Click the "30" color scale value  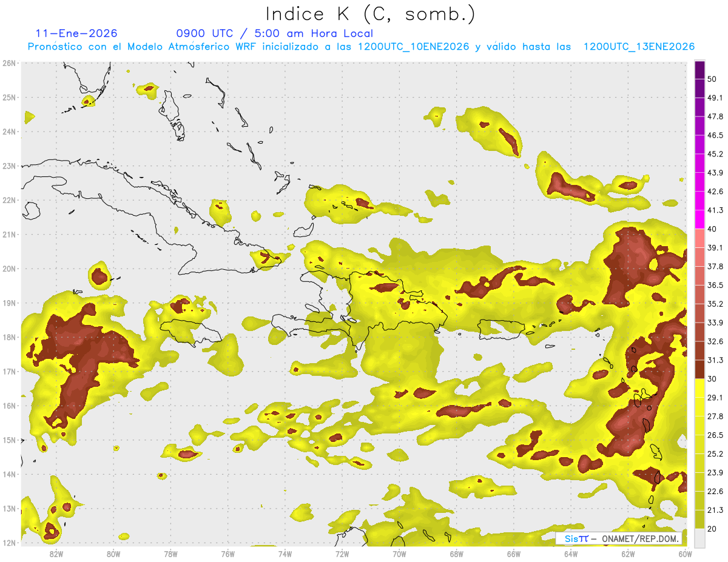coord(712,379)
